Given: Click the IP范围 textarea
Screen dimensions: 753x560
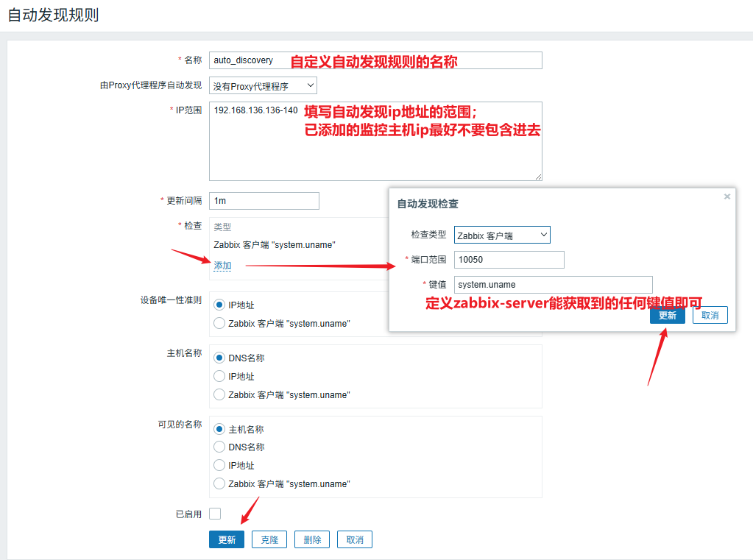Looking at the screenshot, I should click(375, 141).
